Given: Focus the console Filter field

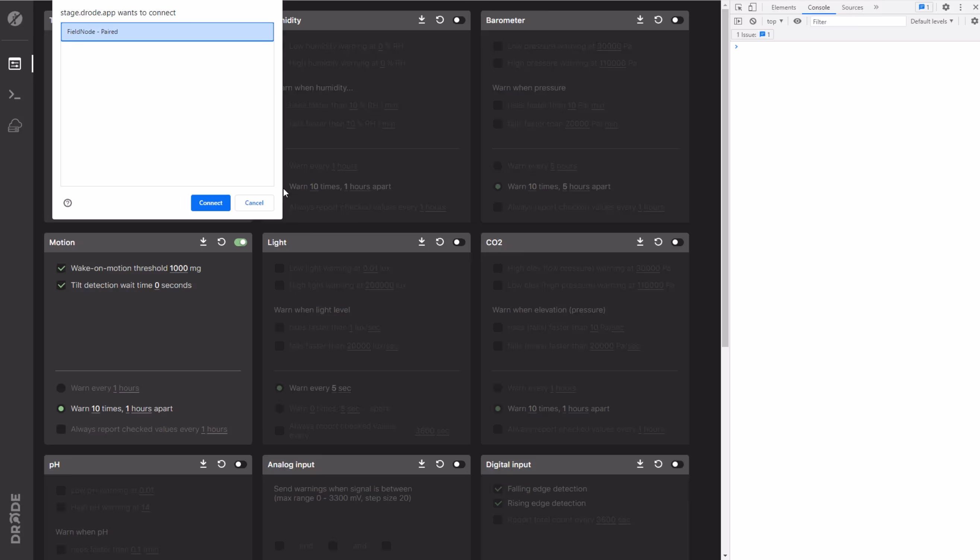Looking at the screenshot, I should click(x=858, y=22).
